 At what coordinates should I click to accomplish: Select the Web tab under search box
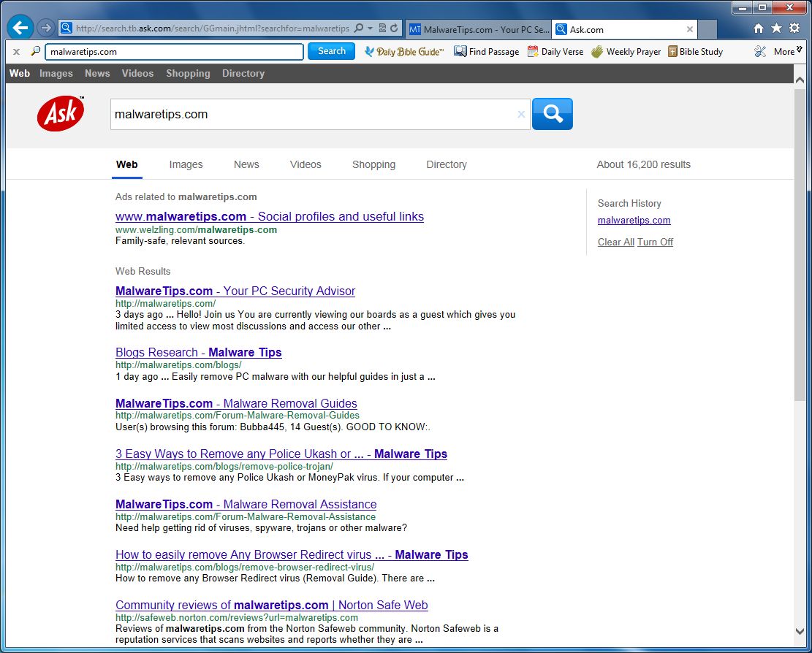[x=127, y=164]
